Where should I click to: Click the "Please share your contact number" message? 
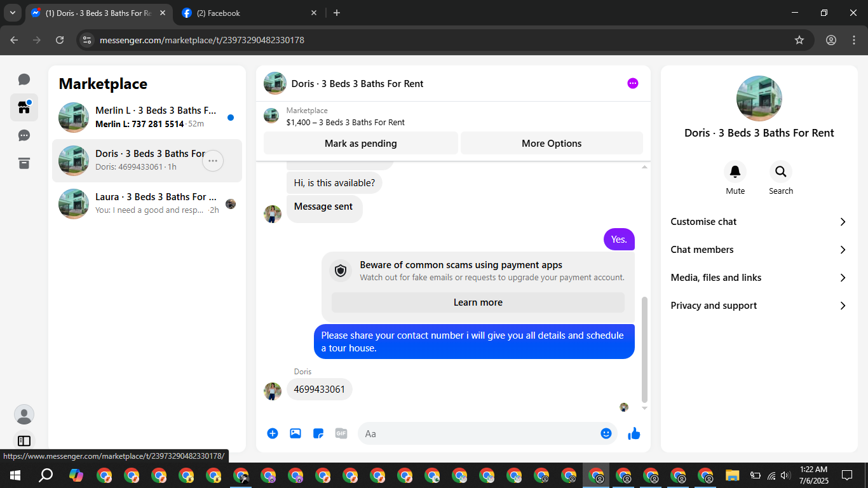(x=474, y=341)
